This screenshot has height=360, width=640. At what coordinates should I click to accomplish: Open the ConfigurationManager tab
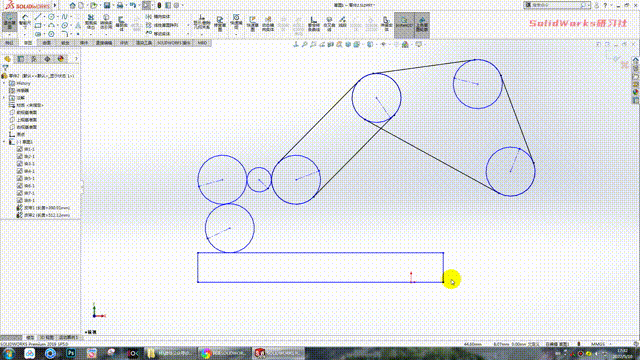(34, 59)
